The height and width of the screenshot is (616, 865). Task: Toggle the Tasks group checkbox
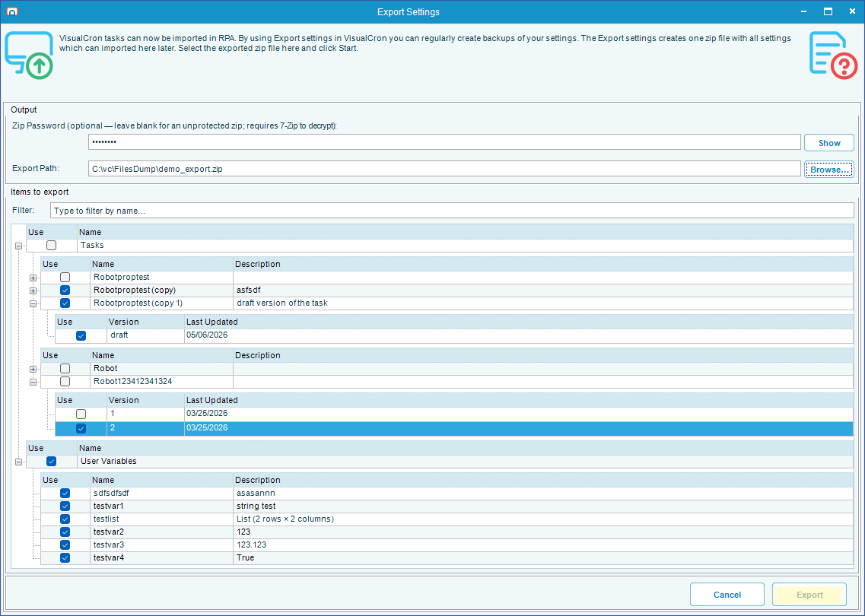[x=51, y=246]
